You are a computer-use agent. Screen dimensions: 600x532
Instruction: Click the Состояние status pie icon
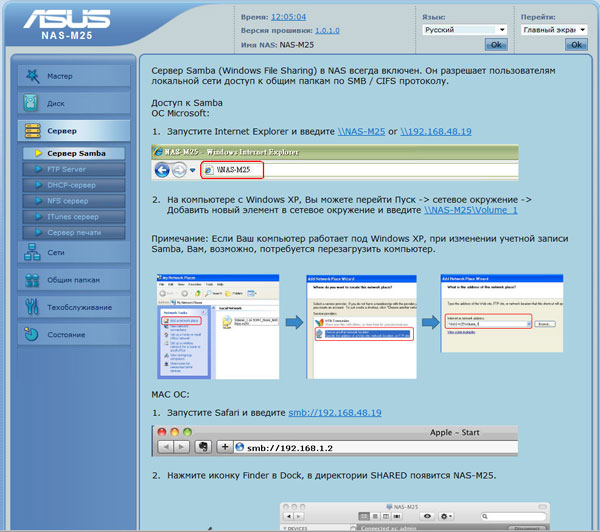click(31, 334)
